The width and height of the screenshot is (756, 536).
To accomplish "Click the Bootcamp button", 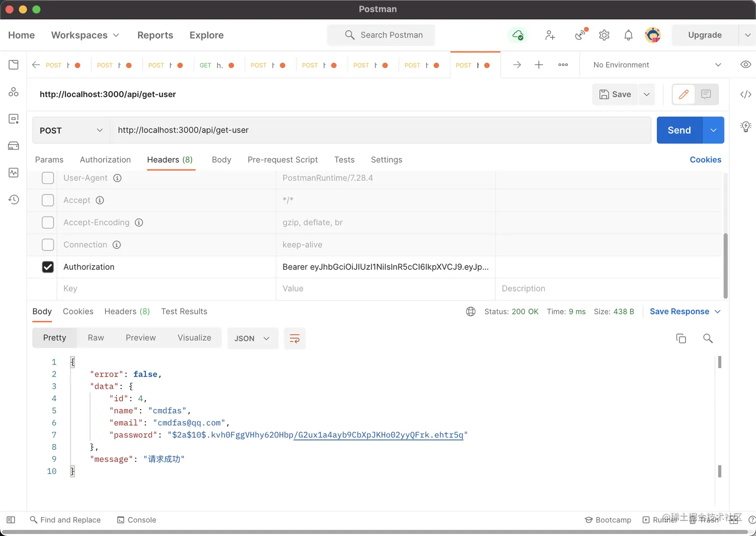I will 608,520.
